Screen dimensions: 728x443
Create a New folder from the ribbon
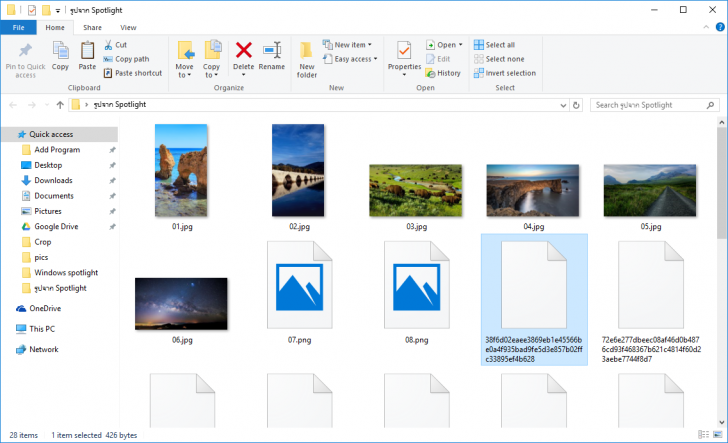(x=306, y=59)
